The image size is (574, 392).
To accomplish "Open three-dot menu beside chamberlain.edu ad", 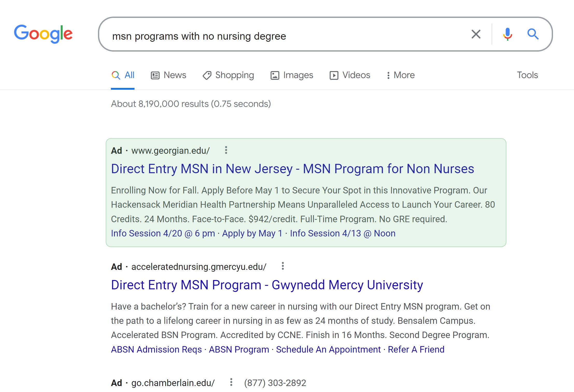I will 231,382.
